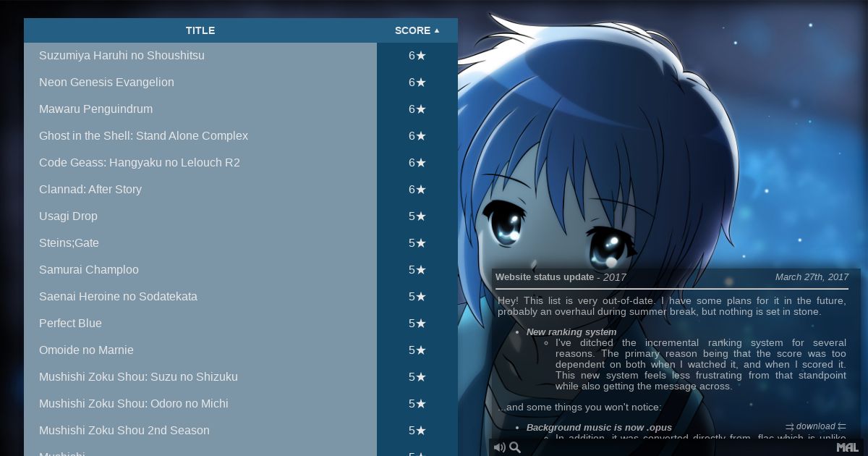Click the 6★ score of Neon Genesis Evangelion
868x456 pixels.
pos(417,83)
